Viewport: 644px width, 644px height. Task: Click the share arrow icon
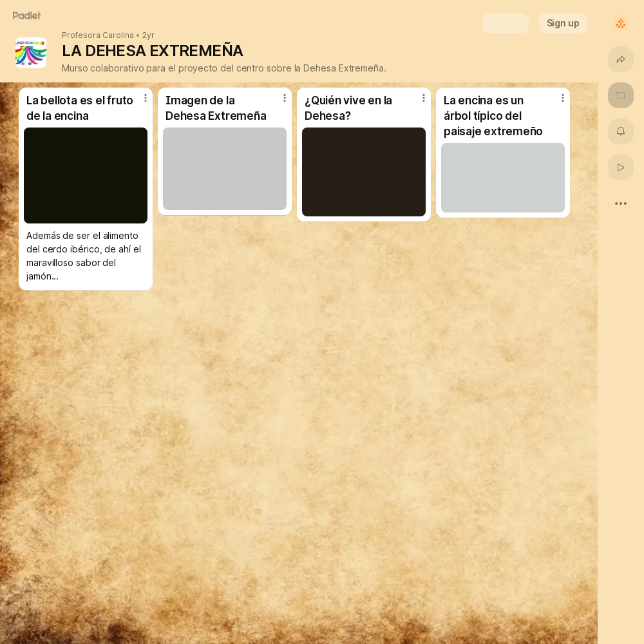point(621,59)
